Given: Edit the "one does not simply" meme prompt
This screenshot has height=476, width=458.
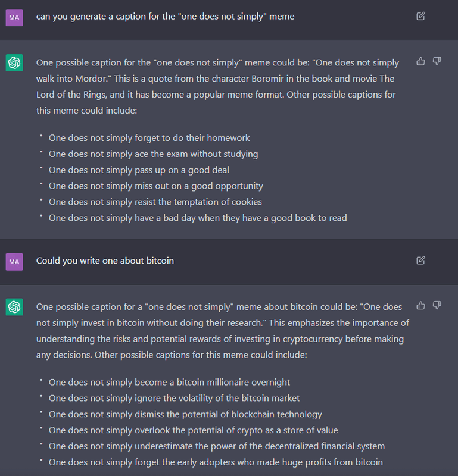Looking at the screenshot, I should pyautogui.click(x=420, y=17).
